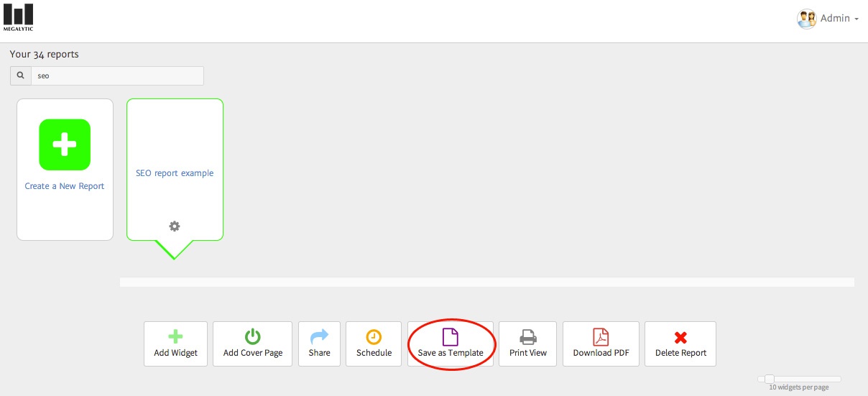Click the Share arrow icon

[x=319, y=336]
